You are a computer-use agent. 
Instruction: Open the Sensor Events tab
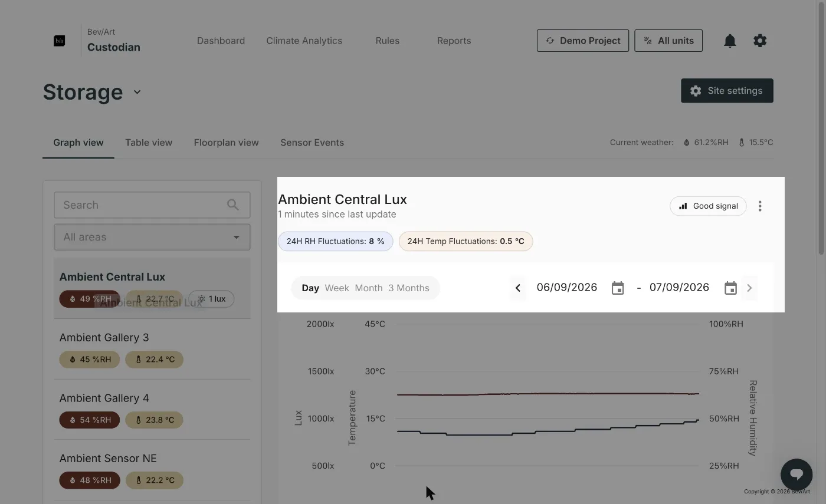312,143
